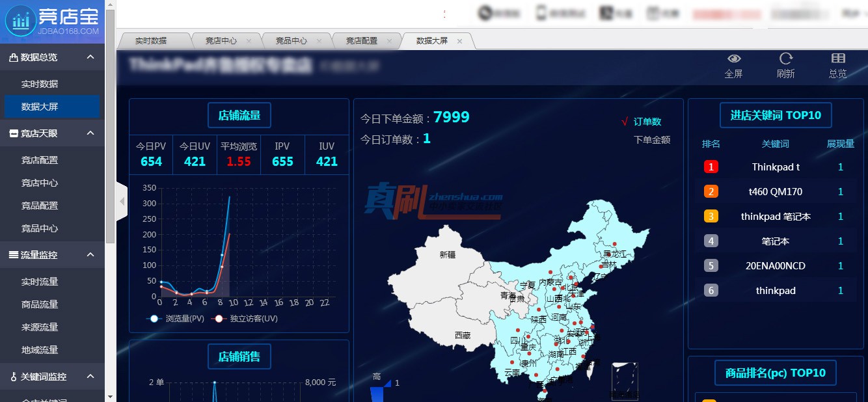Collapse the 数据总览 section chevron
This screenshot has width=868, height=402.
90,57
